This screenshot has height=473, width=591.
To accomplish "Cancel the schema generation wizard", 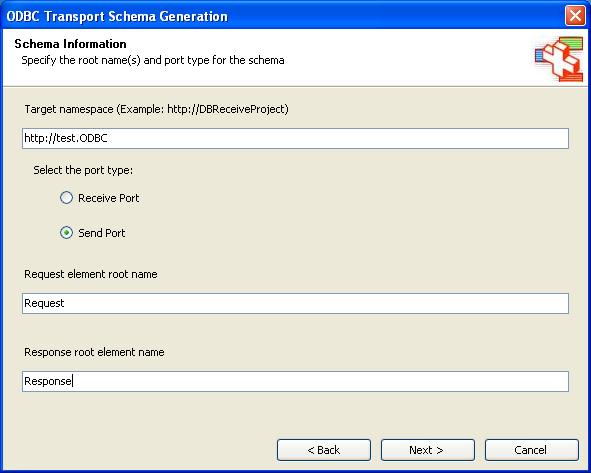I will point(532,450).
